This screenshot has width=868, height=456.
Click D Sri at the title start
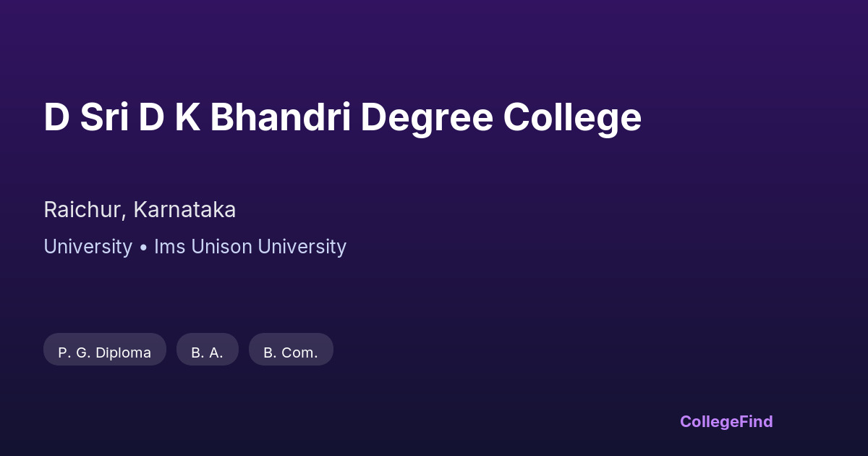click(x=85, y=118)
